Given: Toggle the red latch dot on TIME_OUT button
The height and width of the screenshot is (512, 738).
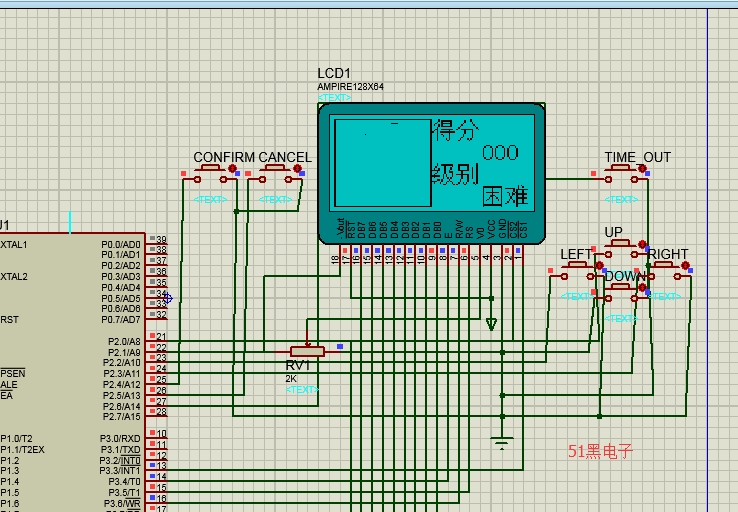Looking at the screenshot, I should [642, 168].
